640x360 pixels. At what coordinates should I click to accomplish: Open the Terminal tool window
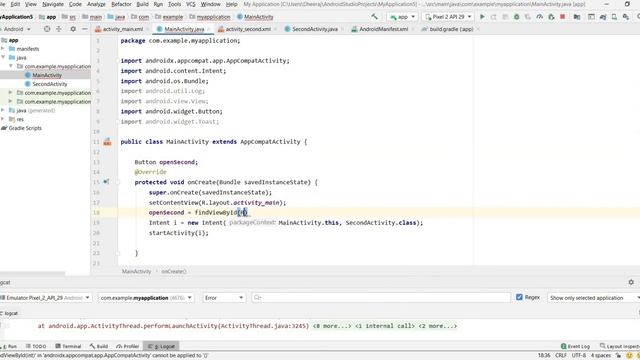pos(68,346)
